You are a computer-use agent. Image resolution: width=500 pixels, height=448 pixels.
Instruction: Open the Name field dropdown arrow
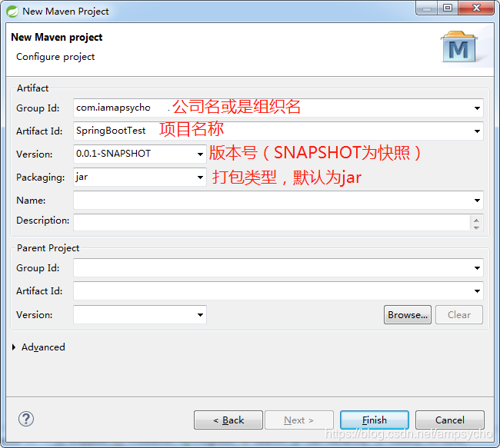coord(477,200)
